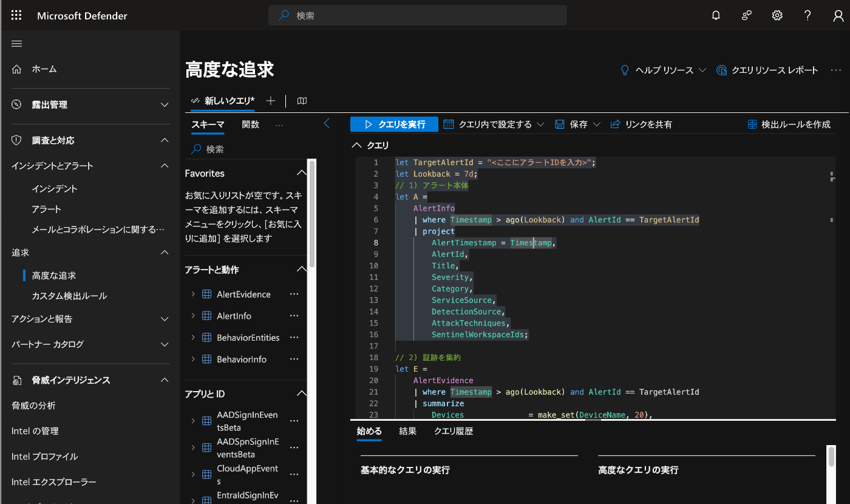Collapse the 追求 navigation group
The height and width of the screenshot is (504, 850).
(165, 252)
